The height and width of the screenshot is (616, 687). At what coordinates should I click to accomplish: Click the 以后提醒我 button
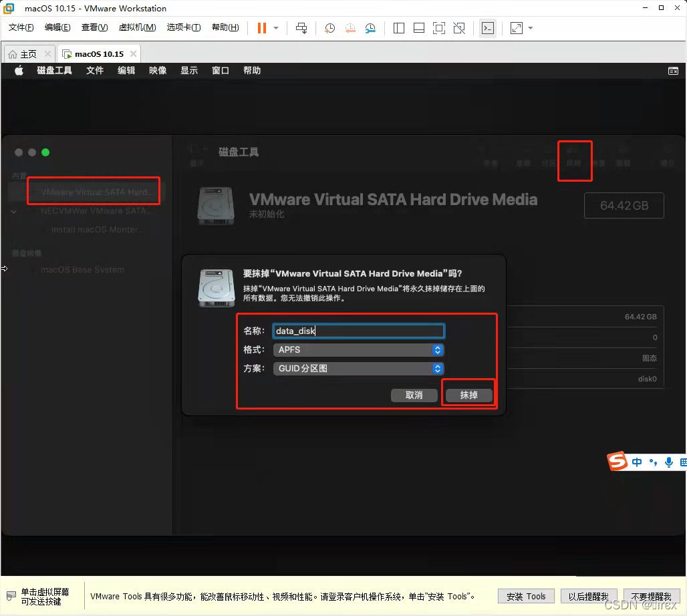[588, 596]
